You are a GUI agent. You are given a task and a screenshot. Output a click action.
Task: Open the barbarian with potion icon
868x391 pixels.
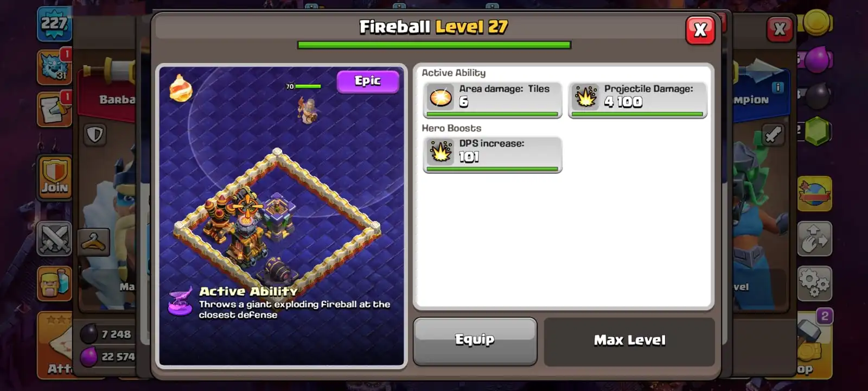[x=54, y=283]
